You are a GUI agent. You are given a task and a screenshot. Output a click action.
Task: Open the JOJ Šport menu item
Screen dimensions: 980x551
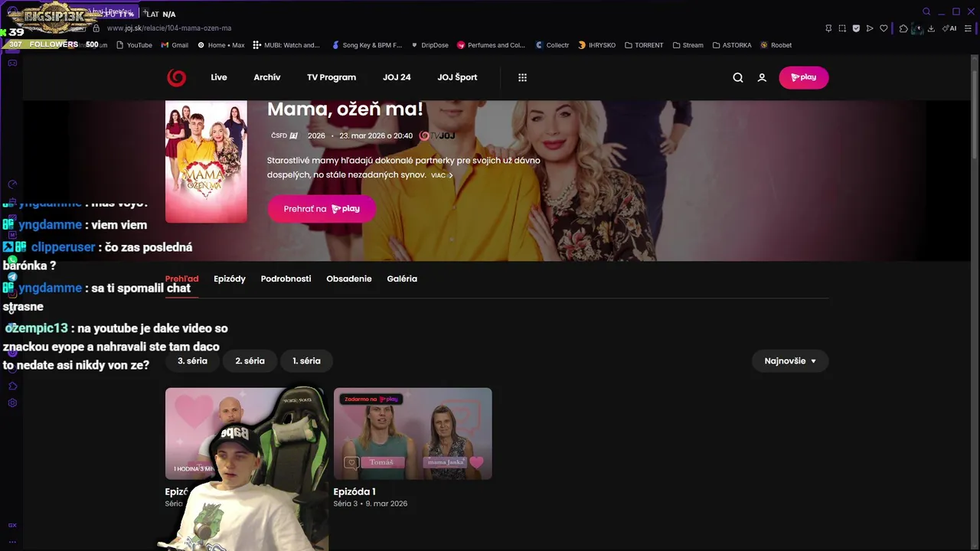(x=457, y=77)
